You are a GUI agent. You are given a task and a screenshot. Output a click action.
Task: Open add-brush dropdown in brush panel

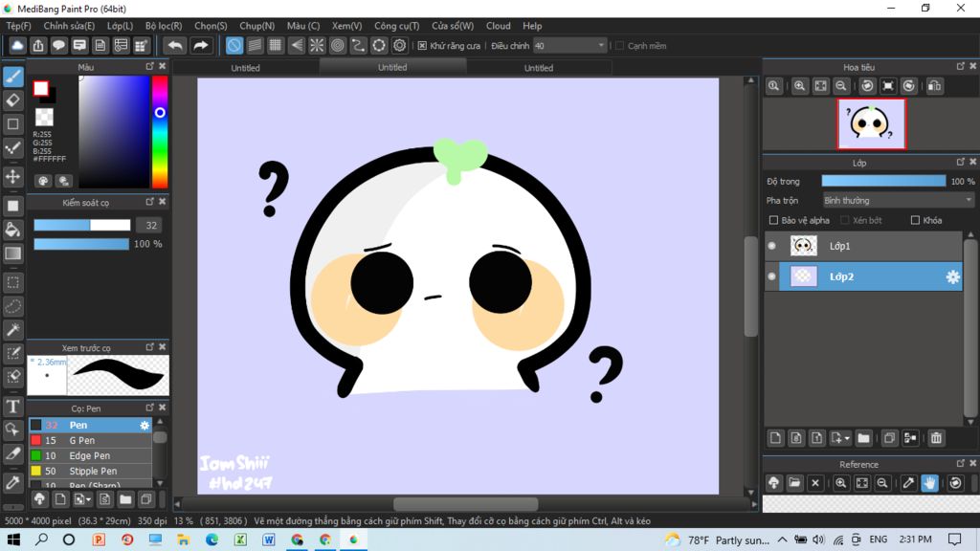tap(89, 499)
